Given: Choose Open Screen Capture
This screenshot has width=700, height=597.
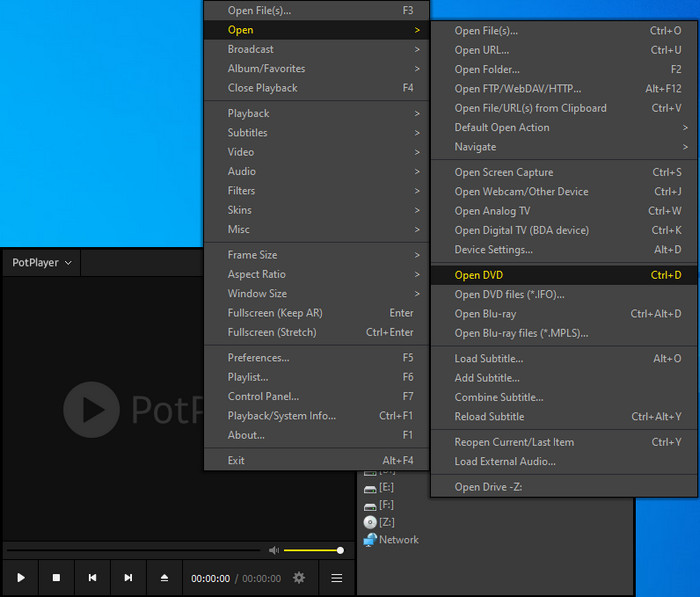Looking at the screenshot, I should point(564,172).
